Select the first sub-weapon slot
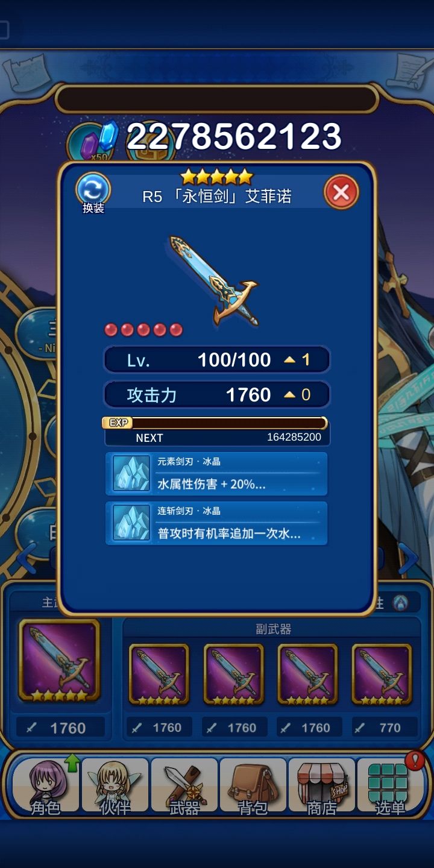The width and height of the screenshot is (434, 868). click(159, 675)
